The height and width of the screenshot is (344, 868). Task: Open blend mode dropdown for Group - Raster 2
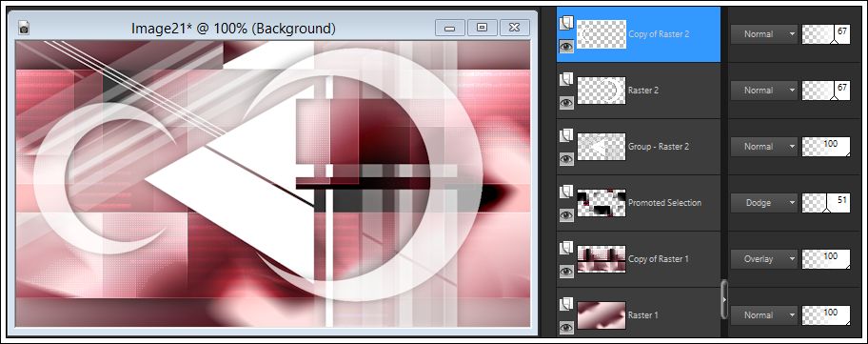tap(764, 147)
